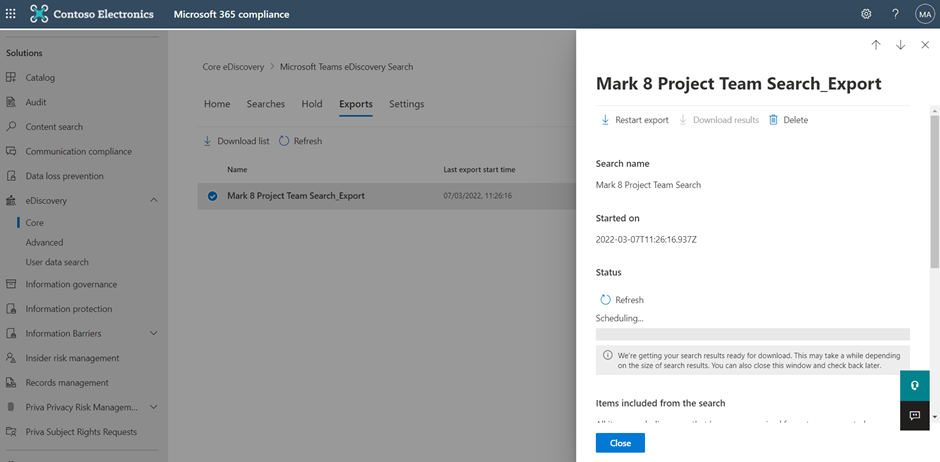Click the info icon in the notice
Viewport: 940px width, 462px height.
[x=607, y=355]
